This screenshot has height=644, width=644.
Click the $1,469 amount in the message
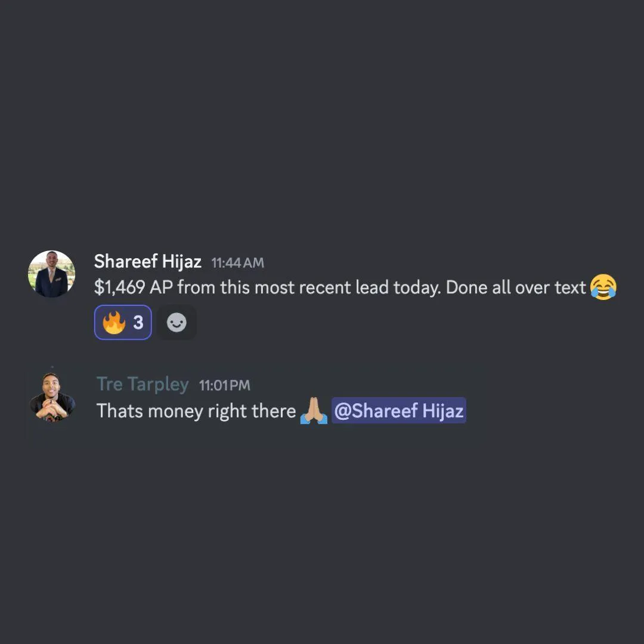click(119, 287)
